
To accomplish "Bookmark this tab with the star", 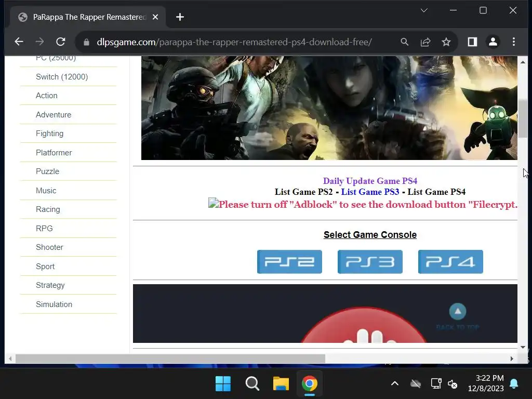I will 446,42.
